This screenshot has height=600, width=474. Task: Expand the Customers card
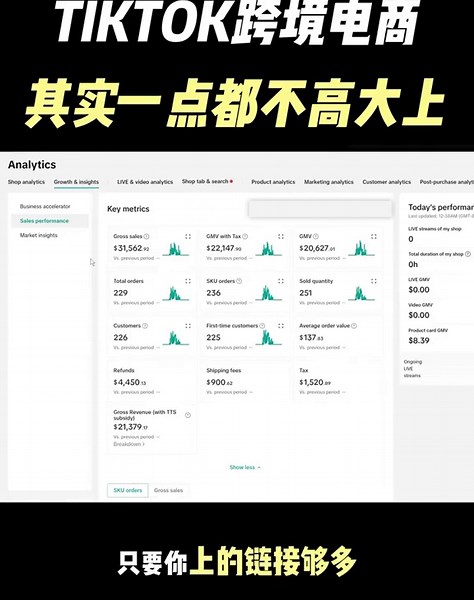[x=188, y=326]
